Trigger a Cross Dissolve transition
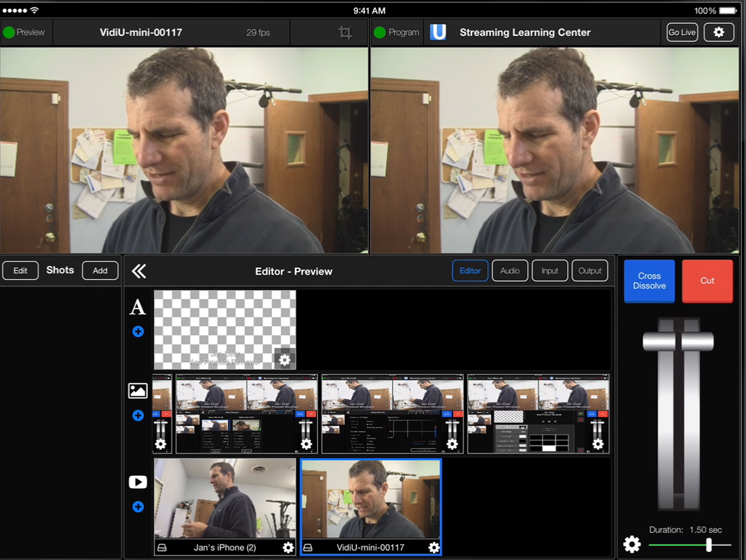 tap(649, 281)
